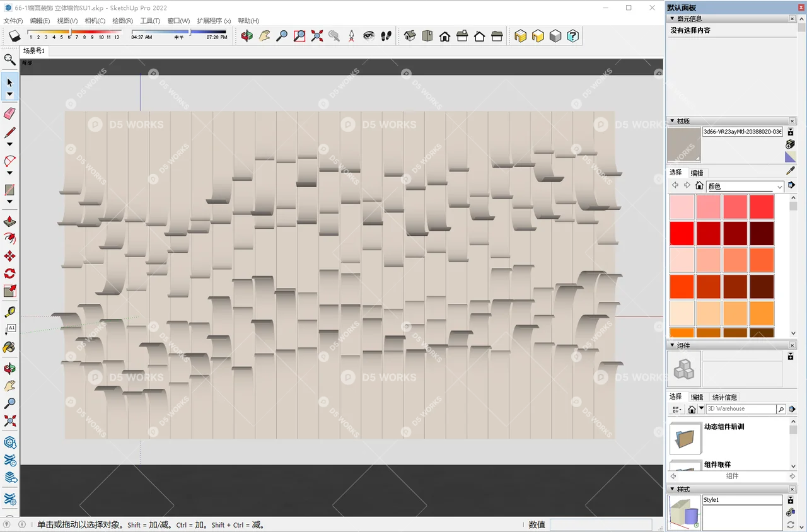Switch to the 编辑 tab in Materials panel
807x532 pixels.
(697, 172)
